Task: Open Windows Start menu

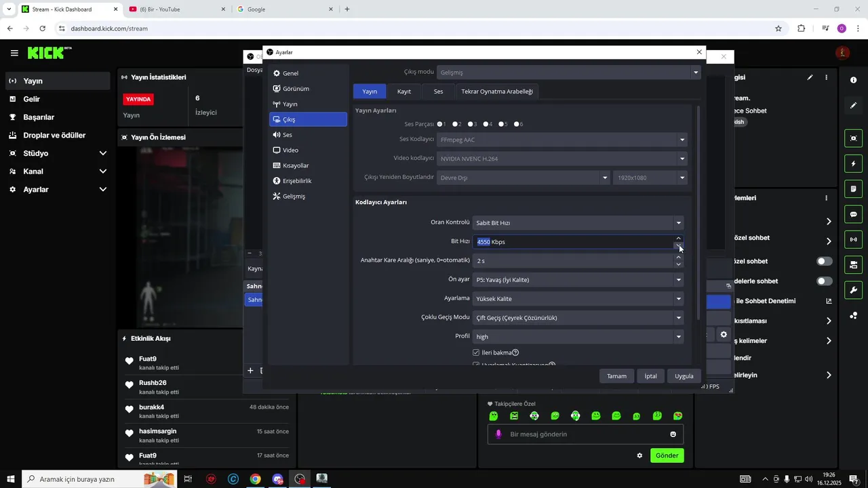Action: point(11,479)
